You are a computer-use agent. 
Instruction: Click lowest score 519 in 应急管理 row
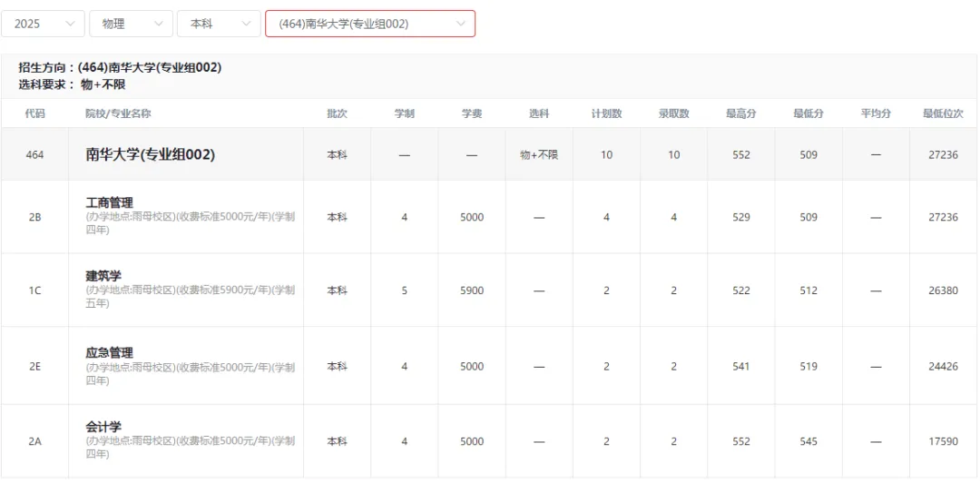808,367
